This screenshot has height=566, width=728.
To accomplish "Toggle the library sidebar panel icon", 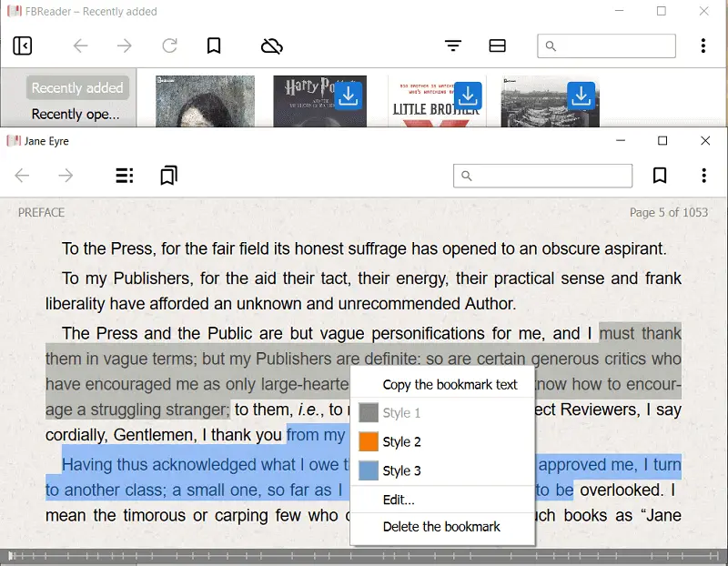I will pos(23,45).
